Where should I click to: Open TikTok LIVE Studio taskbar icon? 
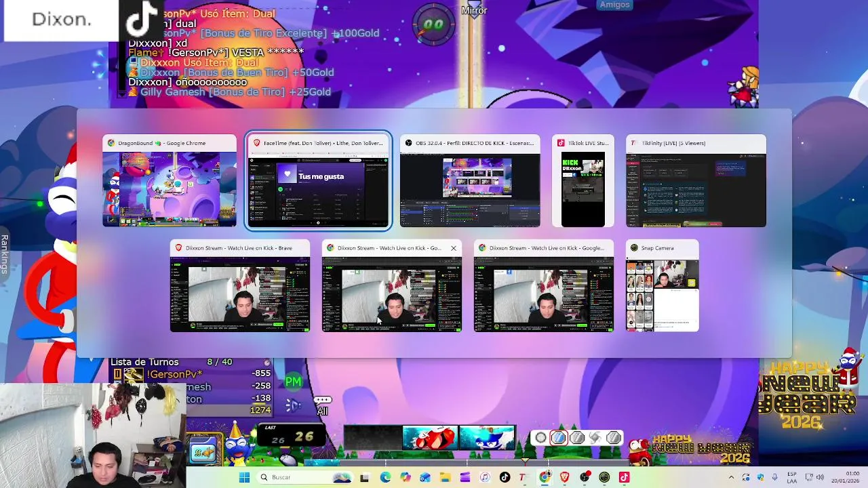point(625,477)
